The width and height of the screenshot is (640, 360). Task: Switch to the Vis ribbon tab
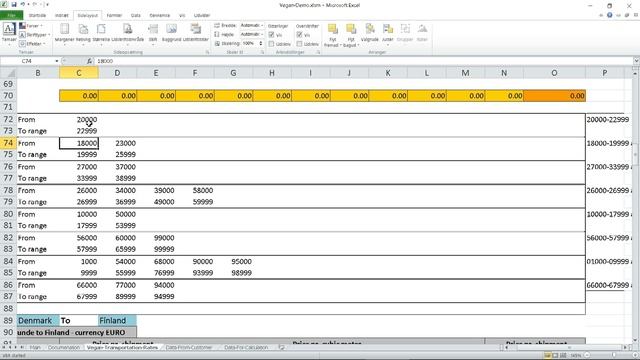(x=182, y=16)
